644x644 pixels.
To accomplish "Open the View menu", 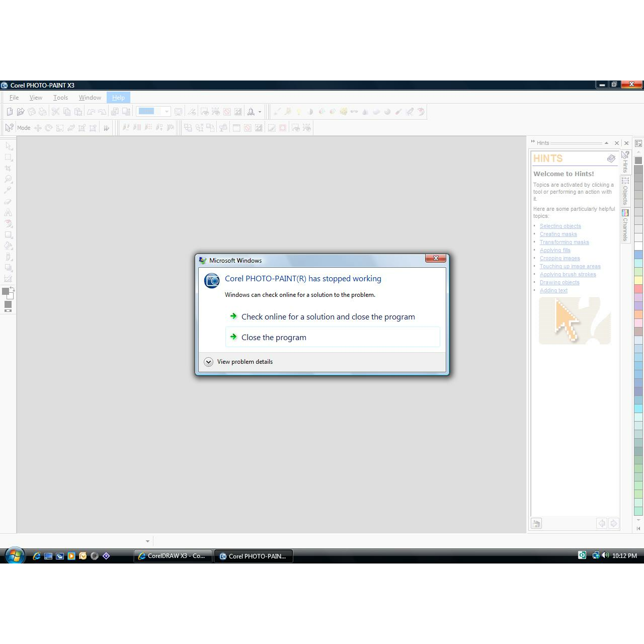I will coord(36,98).
